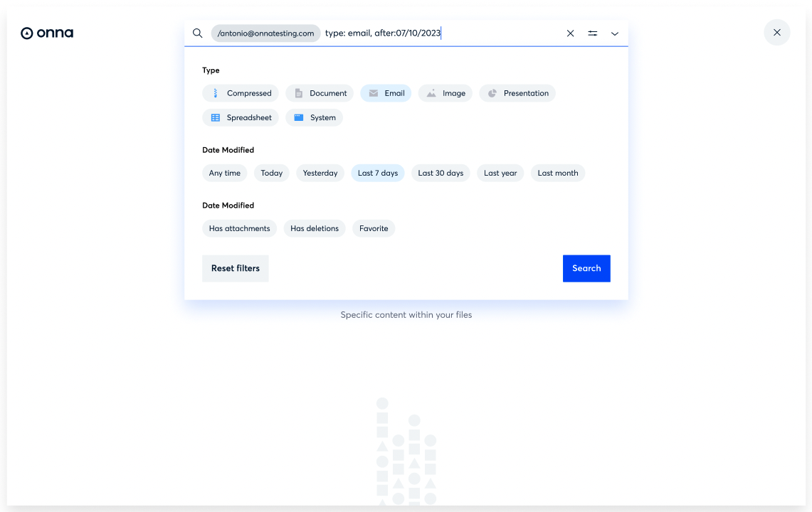This screenshot has width=812, height=512.
Task: Deselect the Email type filter
Action: tap(386, 93)
